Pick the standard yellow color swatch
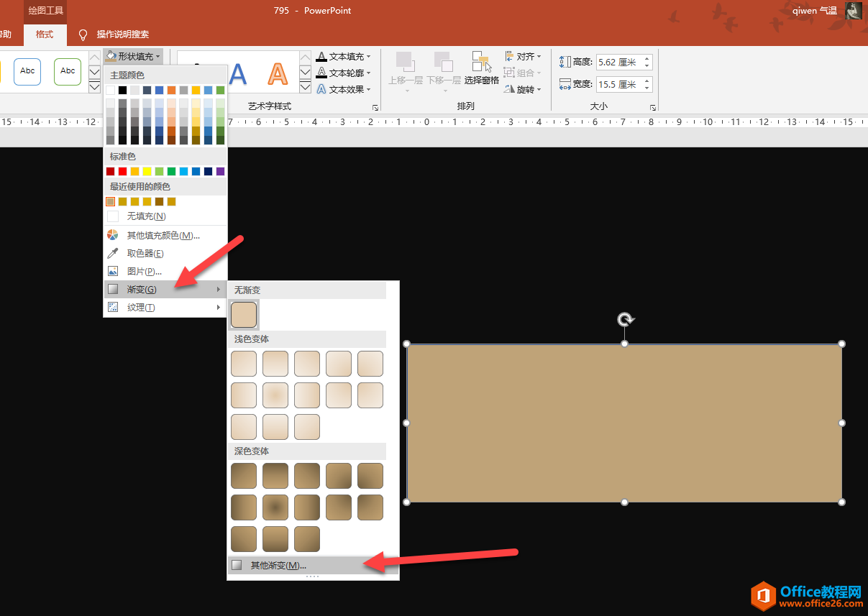This screenshot has width=868, height=616. point(147,171)
